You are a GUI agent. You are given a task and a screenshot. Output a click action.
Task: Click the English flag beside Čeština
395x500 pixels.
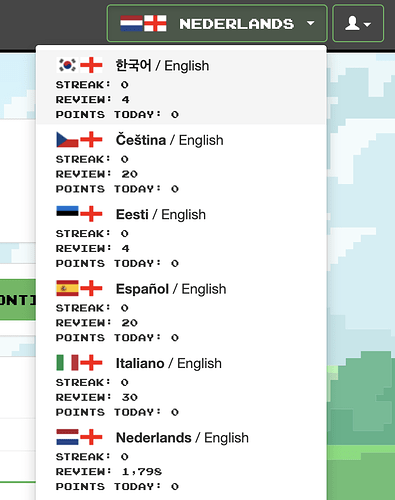coord(91,139)
